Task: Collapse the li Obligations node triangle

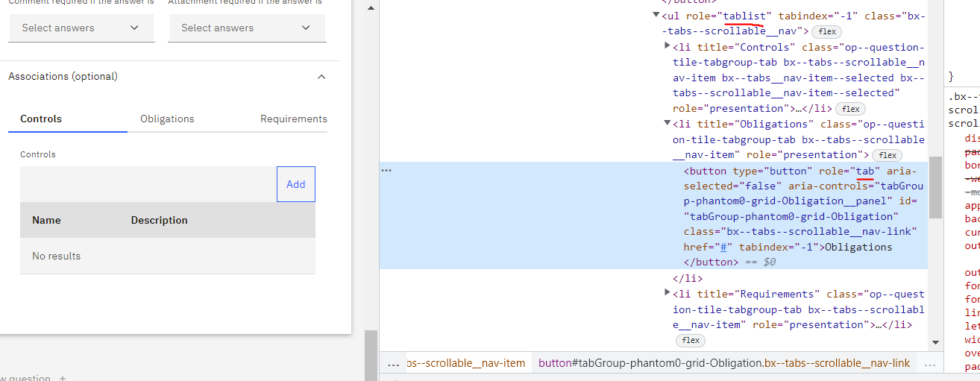Action: point(668,124)
